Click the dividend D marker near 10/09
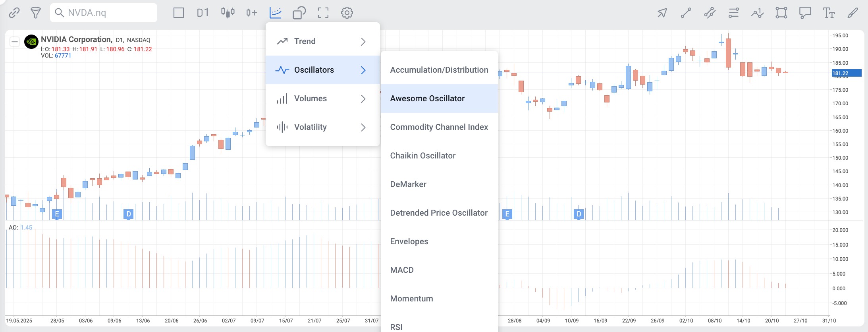The image size is (868, 332). pos(579,214)
